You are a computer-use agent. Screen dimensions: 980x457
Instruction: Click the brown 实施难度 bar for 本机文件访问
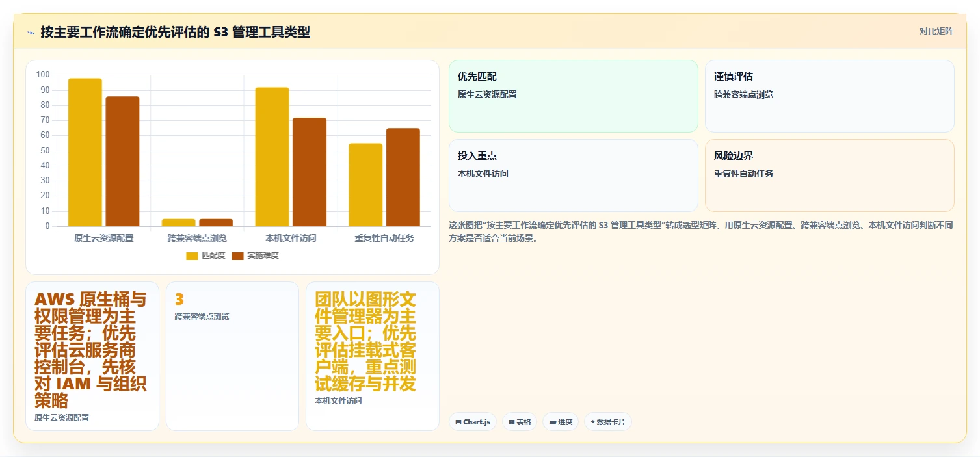(x=310, y=172)
